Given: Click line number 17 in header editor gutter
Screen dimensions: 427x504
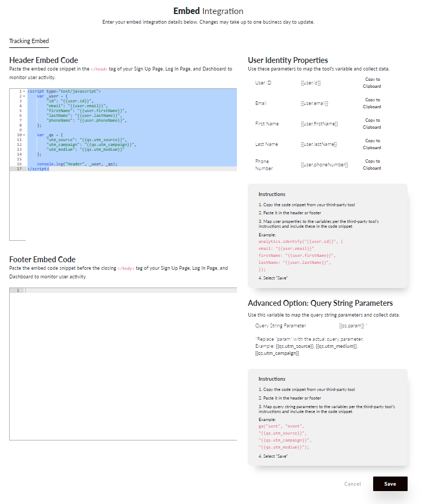Looking at the screenshot, I should click(19, 169).
